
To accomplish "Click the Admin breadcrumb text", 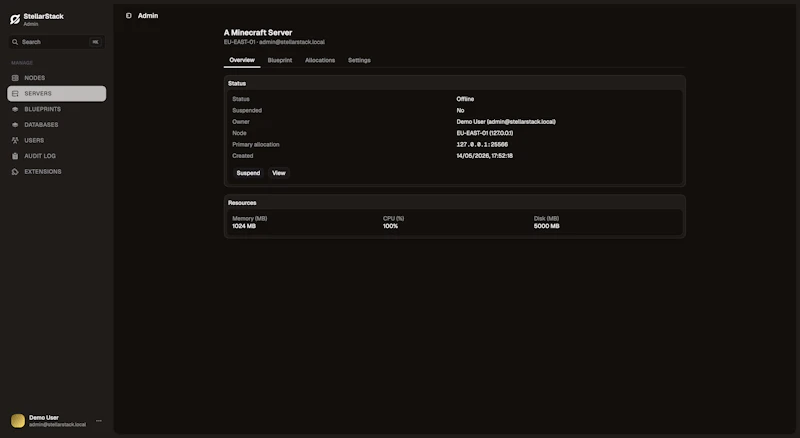I will [x=148, y=16].
